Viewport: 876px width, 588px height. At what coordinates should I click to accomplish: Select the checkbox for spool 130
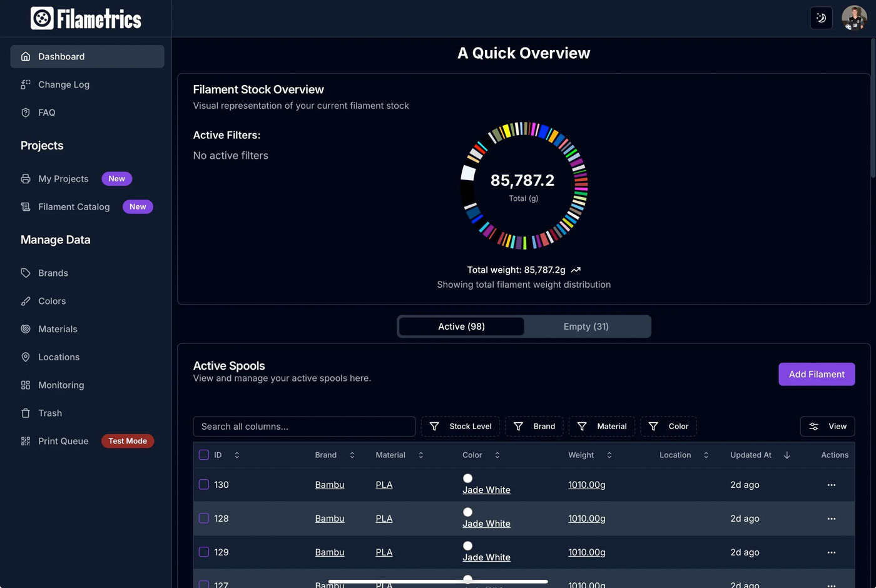point(203,484)
